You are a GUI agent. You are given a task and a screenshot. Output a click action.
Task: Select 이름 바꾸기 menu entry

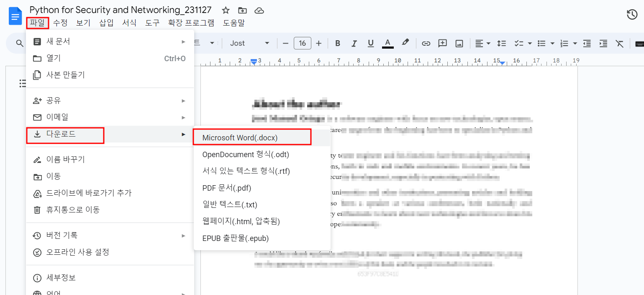110,160
